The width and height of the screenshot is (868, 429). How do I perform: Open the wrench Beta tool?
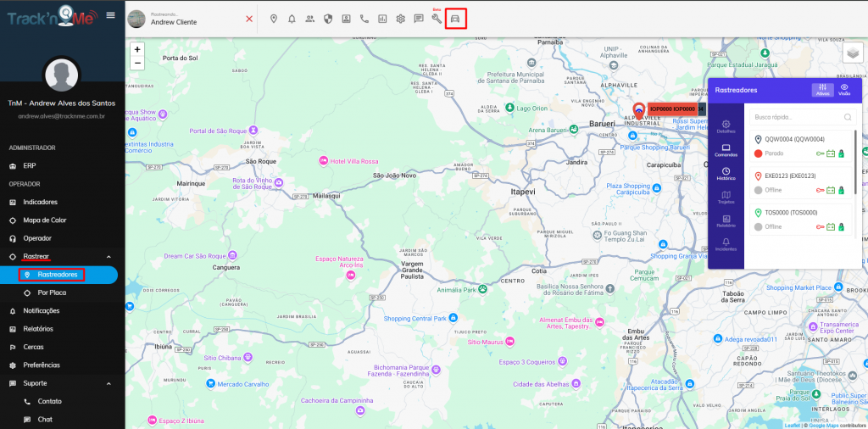(437, 19)
